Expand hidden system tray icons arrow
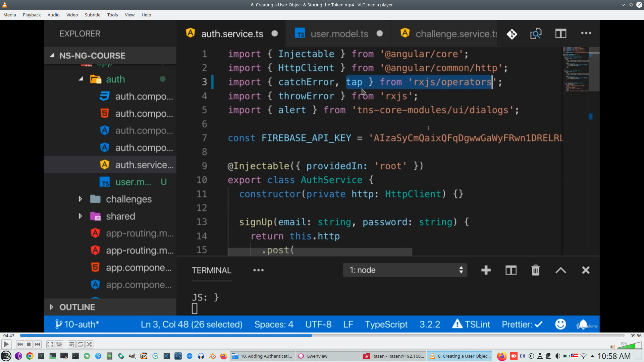 [592, 356]
